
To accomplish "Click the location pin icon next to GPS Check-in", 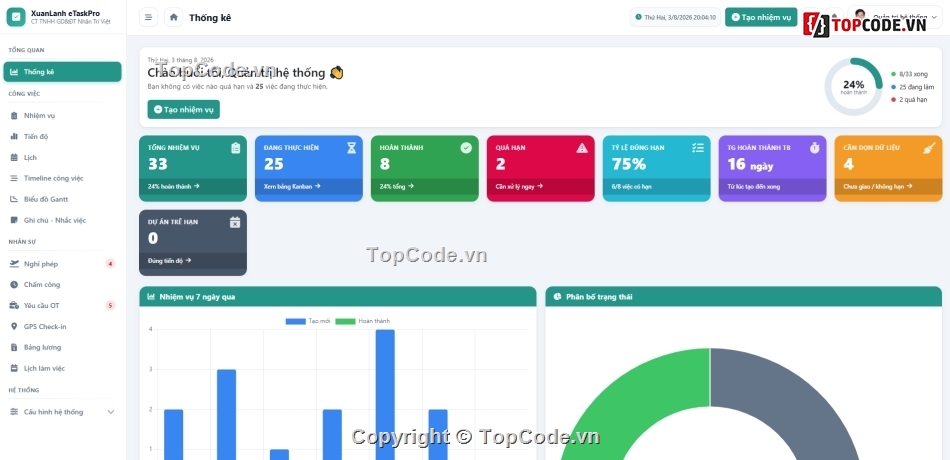I will [x=15, y=326].
